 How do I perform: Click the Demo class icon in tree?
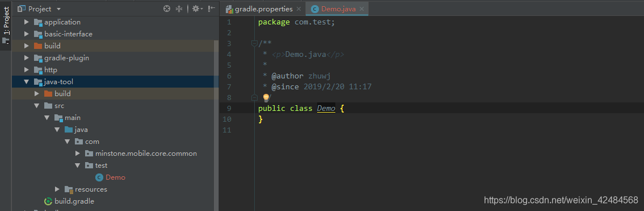99,177
